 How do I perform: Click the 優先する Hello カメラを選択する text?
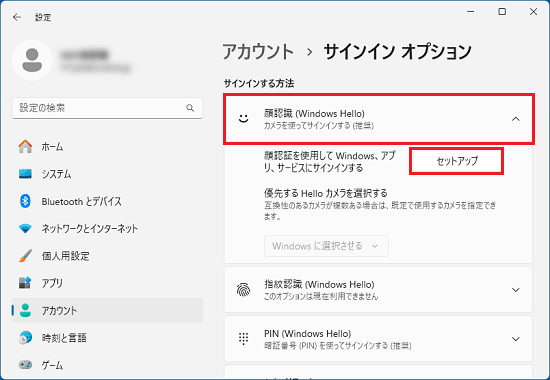[326, 193]
